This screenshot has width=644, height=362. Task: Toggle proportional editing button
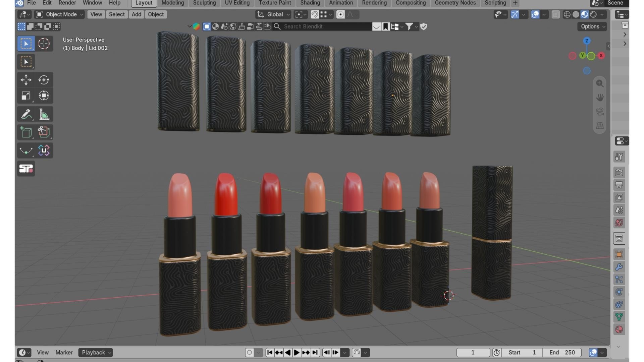(340, 14)
